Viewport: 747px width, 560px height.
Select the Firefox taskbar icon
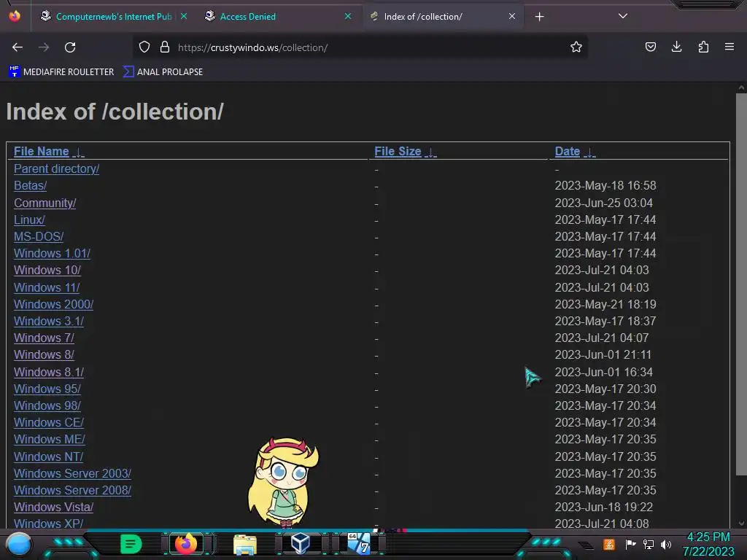[186, 544]
